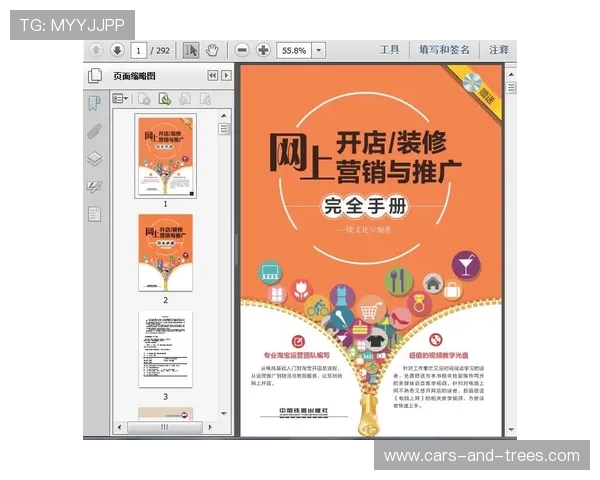This screenshot has height=480, width=600.
Task: Open the attachments paperclip panel
Action: pos(95,131)
